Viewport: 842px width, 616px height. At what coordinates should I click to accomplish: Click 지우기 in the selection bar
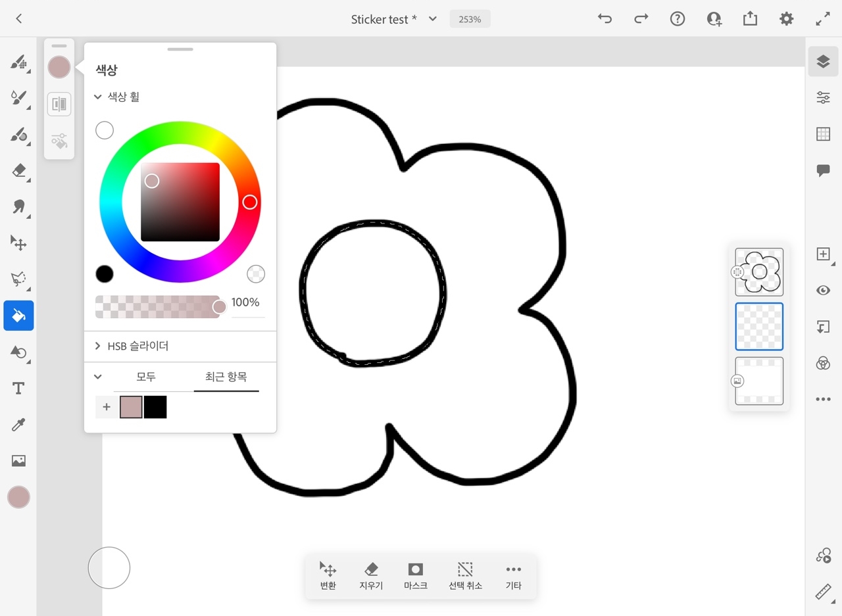371,576
